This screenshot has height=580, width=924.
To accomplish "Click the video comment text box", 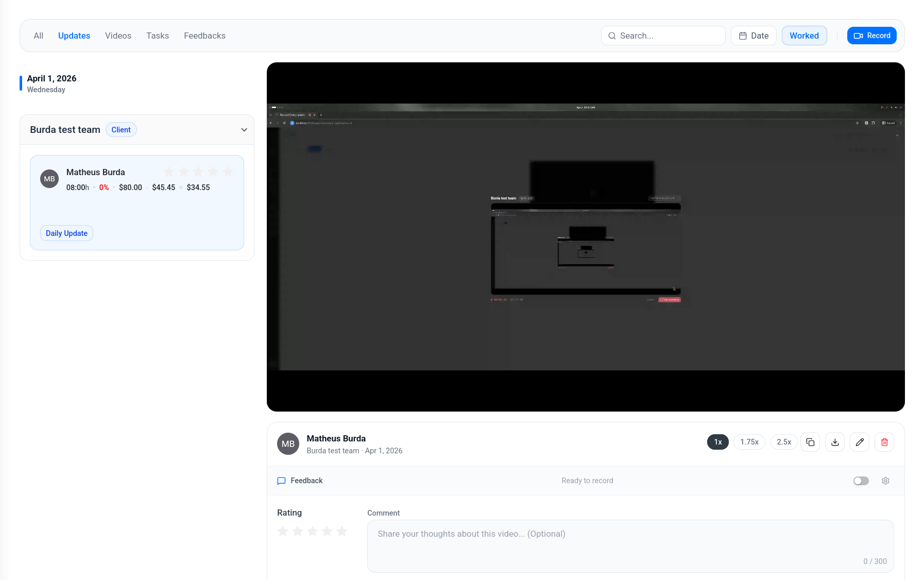I will [x=630, y=545].
